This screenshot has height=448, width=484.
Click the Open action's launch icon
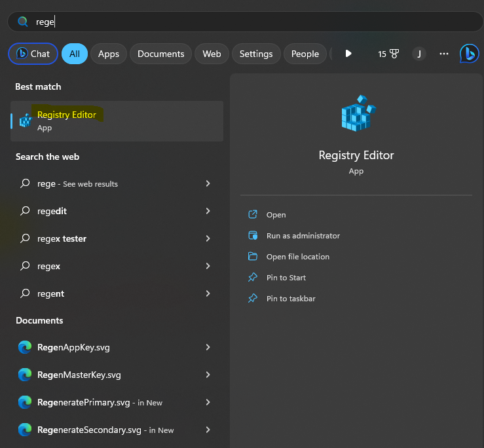coord(253,214)
